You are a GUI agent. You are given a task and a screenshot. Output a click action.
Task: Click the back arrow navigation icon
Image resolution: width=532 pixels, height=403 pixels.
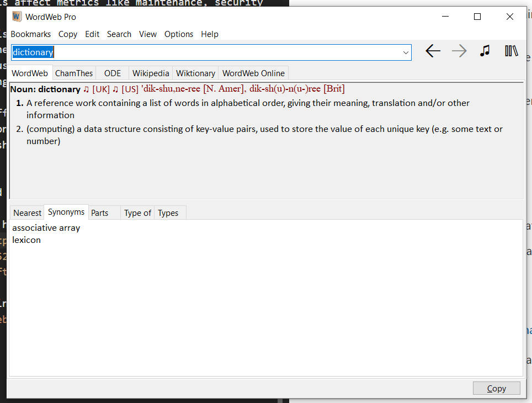tap(433, 51)
